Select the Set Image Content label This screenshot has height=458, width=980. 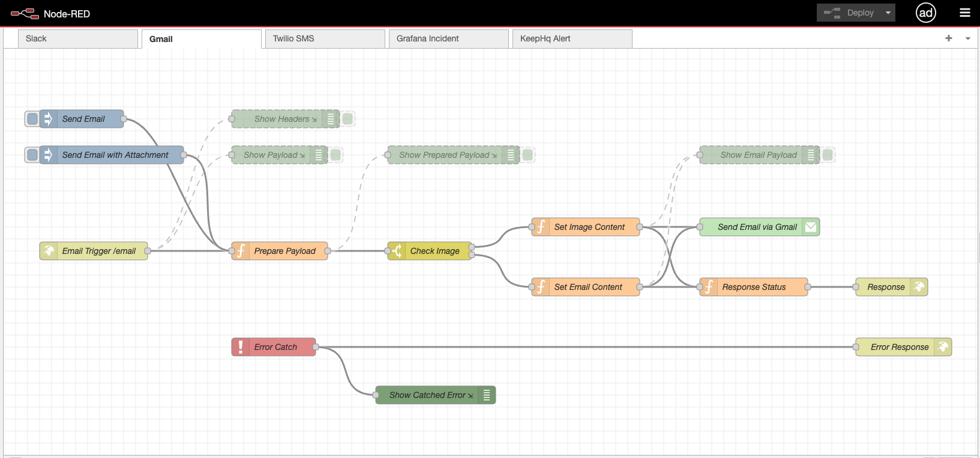589,227
